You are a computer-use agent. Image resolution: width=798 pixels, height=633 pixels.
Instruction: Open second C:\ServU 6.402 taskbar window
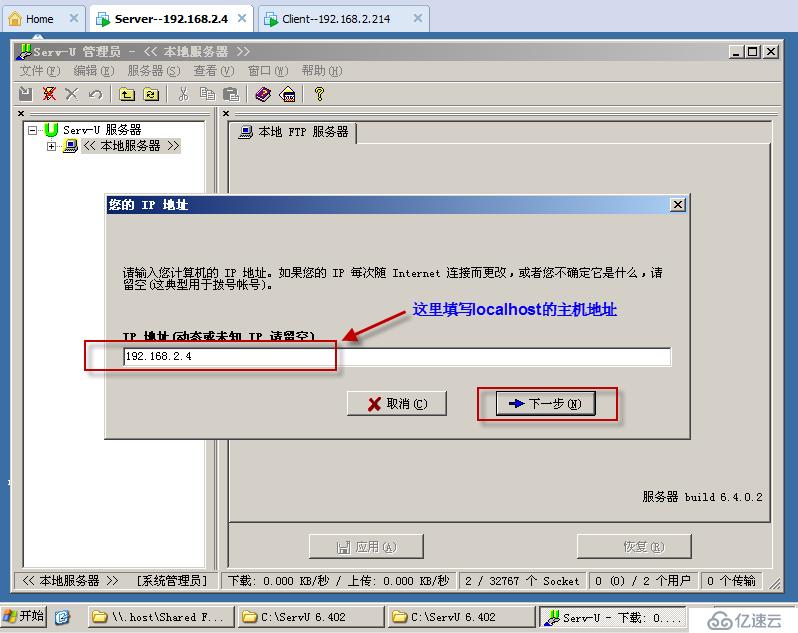point(461,617)
